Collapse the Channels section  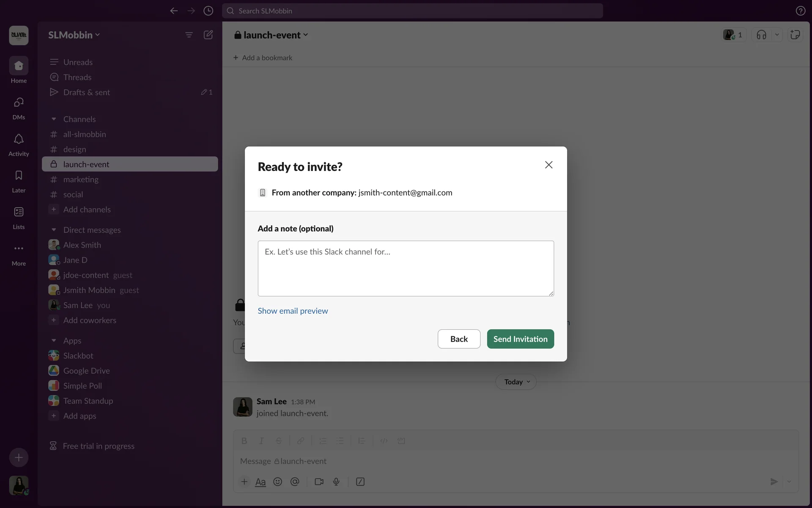54,119
